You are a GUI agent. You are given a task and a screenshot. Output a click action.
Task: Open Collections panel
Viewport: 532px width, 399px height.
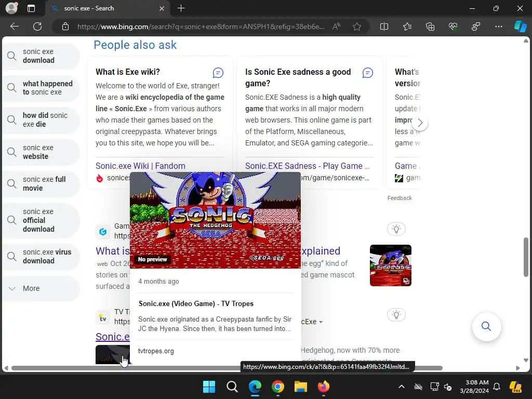click(x=430, y=26)
